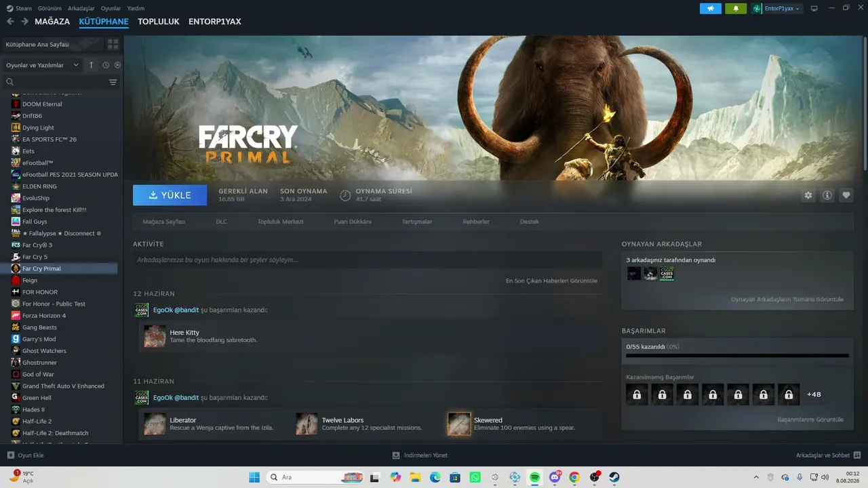
Task: Switch to the TOPLULUK tab
Action: point(159,22)
